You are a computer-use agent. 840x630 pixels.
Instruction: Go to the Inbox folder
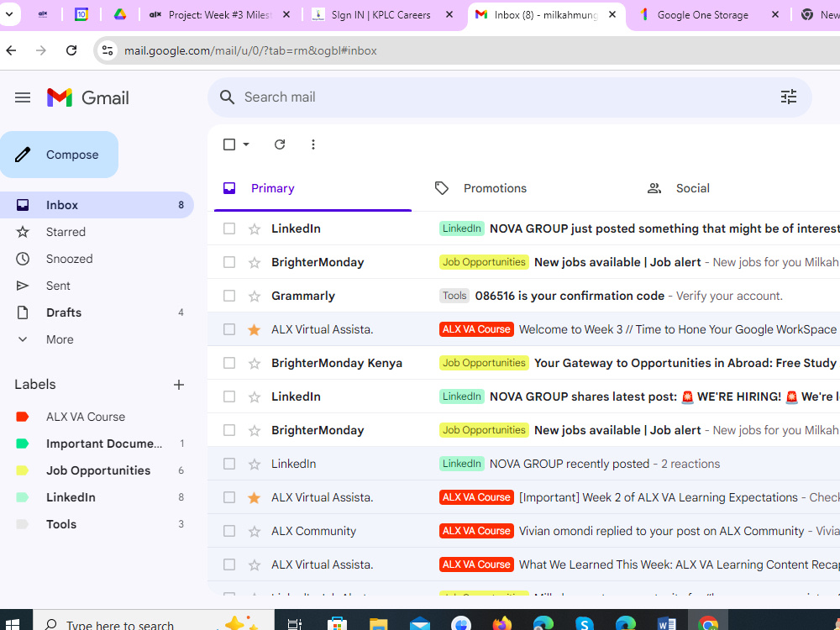coord(97,205)
